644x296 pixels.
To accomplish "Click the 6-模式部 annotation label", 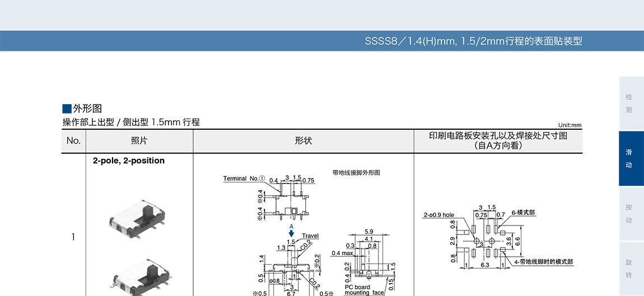I will 522,213.
